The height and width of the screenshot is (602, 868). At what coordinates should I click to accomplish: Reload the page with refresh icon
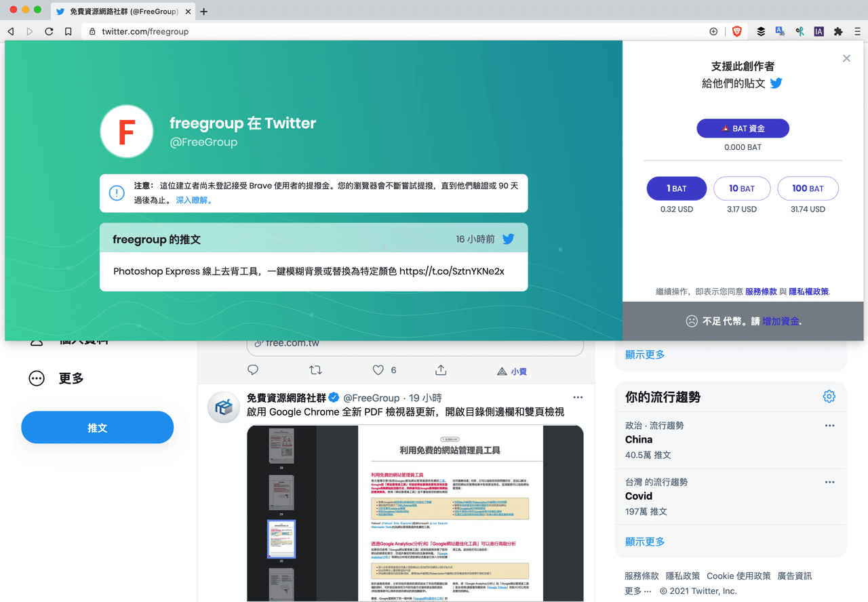pos(49,31)
